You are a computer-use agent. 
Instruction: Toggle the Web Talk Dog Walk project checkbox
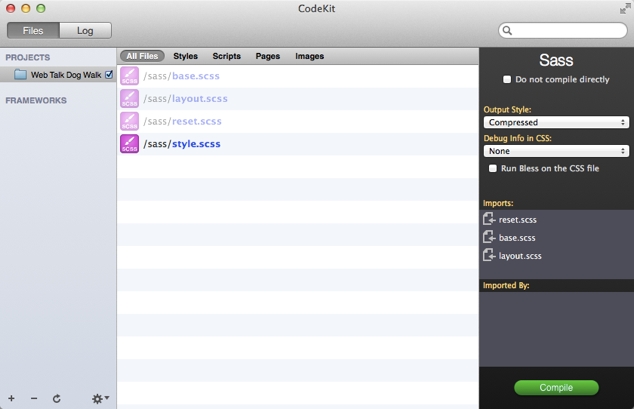[109, 75]
